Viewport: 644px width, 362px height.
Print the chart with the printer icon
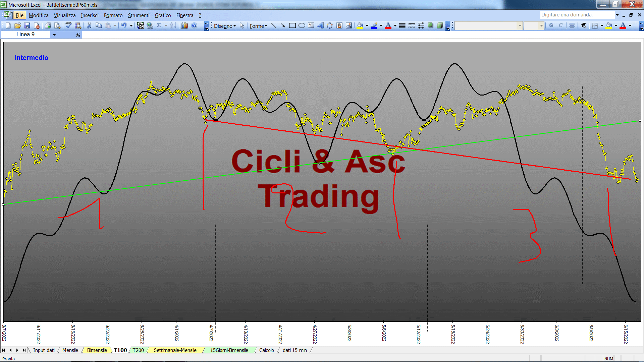pos(48,25)
